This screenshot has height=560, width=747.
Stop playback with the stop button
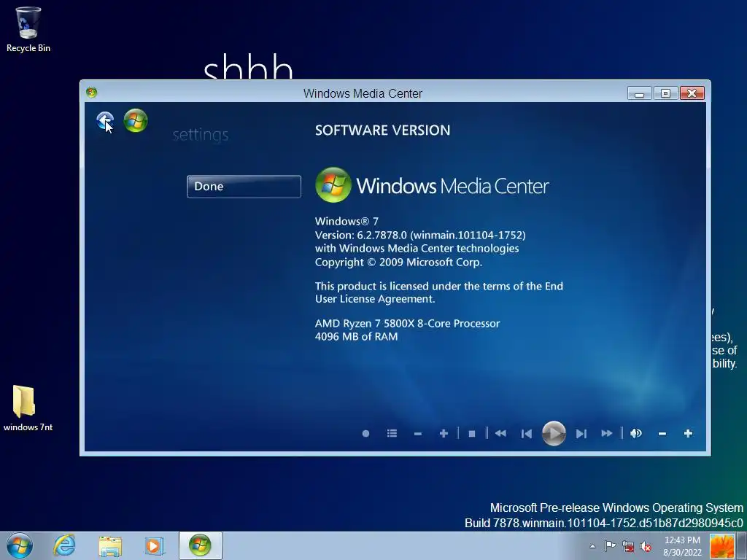click(472, 433)
